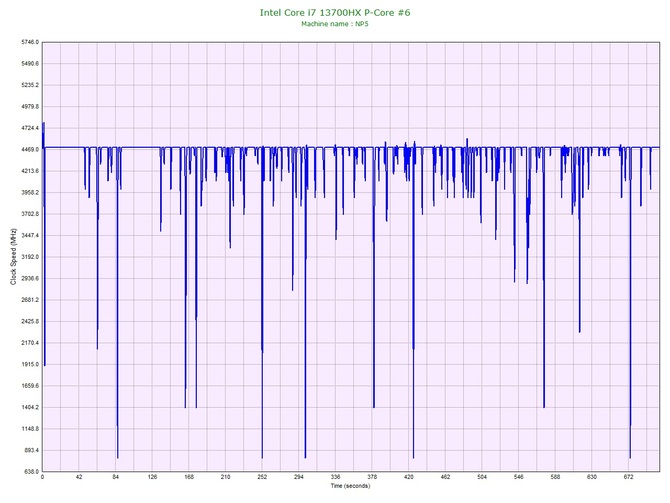Click the 4979.8 y-axis value
Image resolution: width=670 pixels, height=503 pixels.
30,106
